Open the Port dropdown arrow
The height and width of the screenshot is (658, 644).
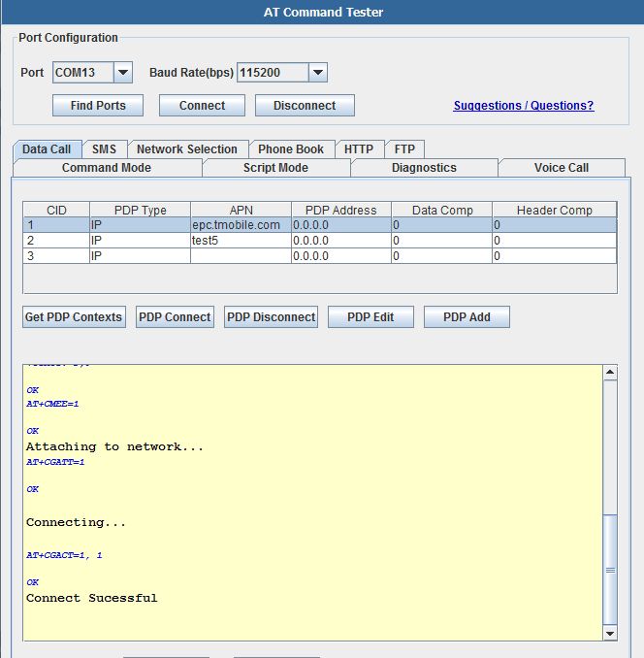[123, 72]
